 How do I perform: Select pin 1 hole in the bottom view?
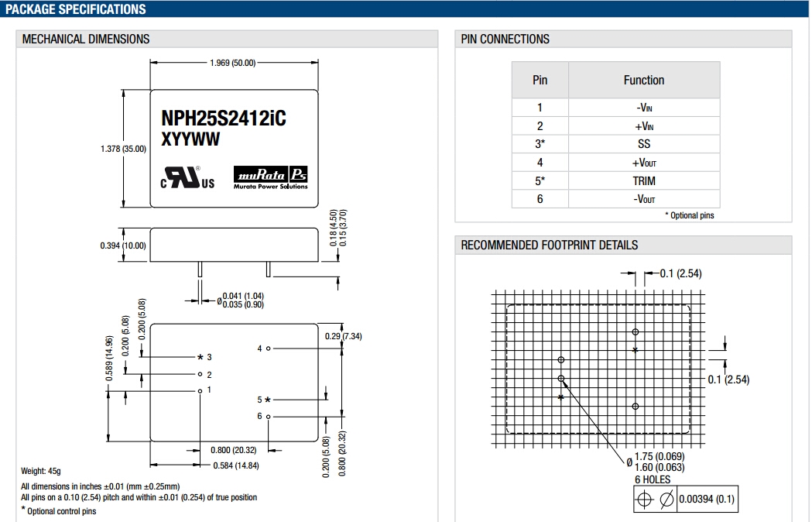pos(200,391)
